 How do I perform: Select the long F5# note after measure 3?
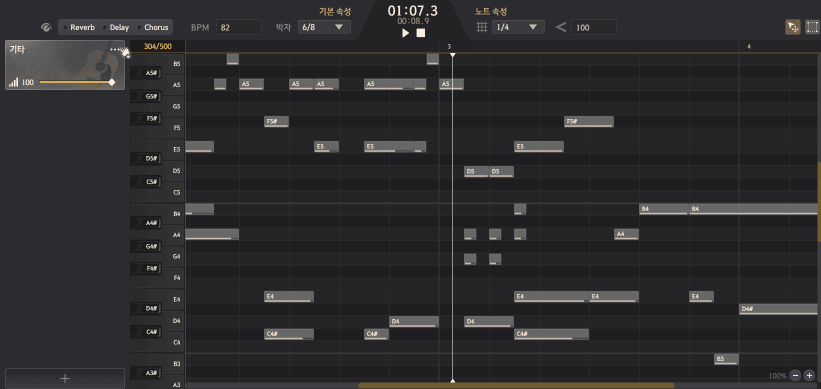(x=589, y=121)
